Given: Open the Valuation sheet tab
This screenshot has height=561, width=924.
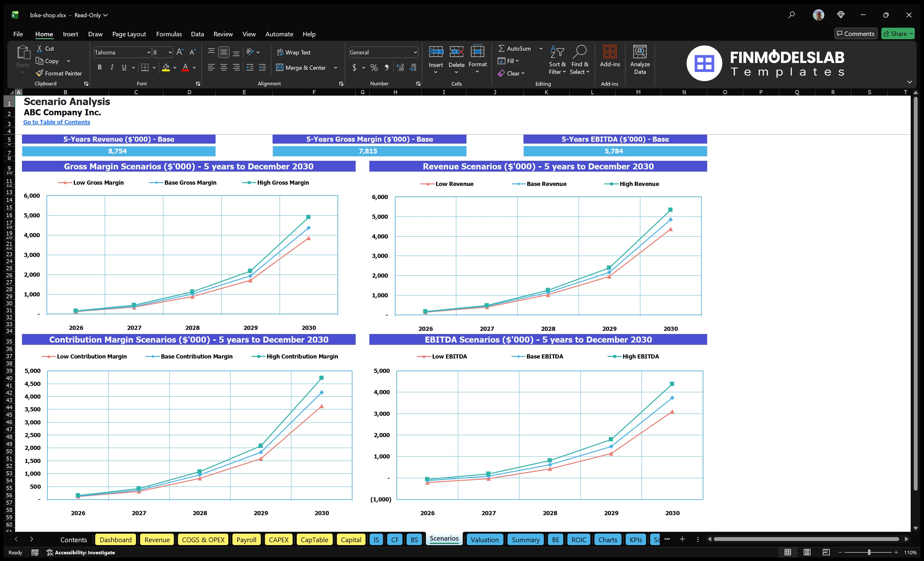Looking at the screenshot, I should click(485, 539).
